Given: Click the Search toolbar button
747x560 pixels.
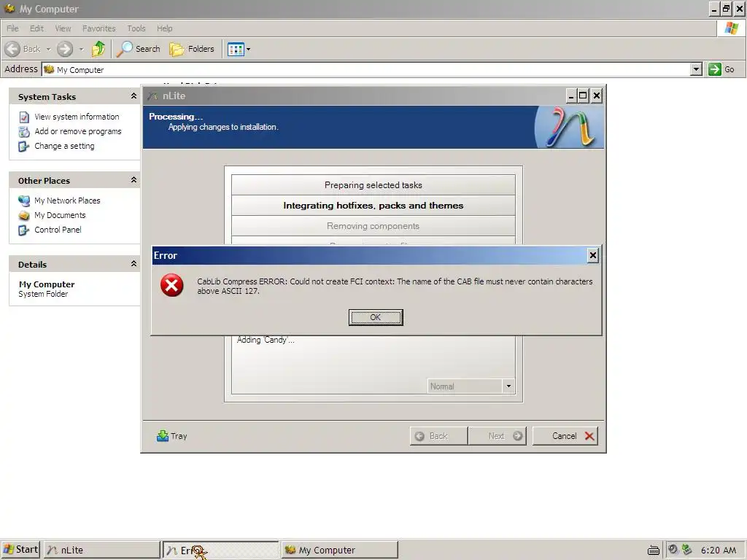Looking at the screenshot, I should click(139, 49).
